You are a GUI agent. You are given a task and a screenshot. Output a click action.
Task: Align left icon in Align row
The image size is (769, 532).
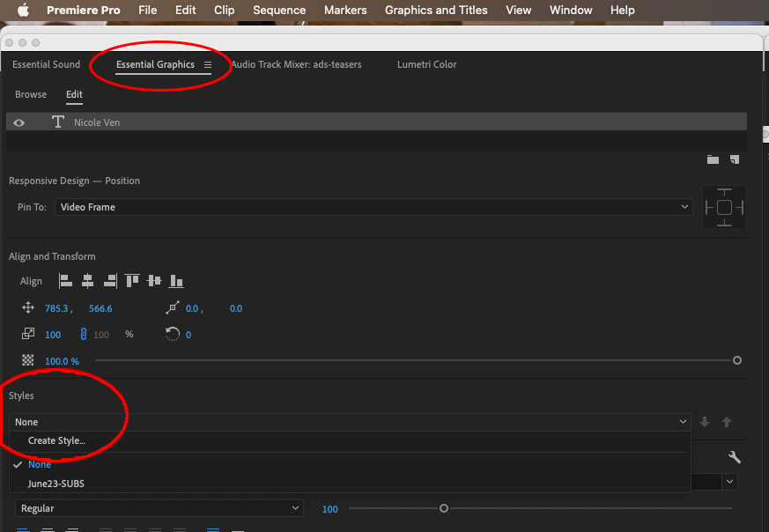(x=65, y=281)
